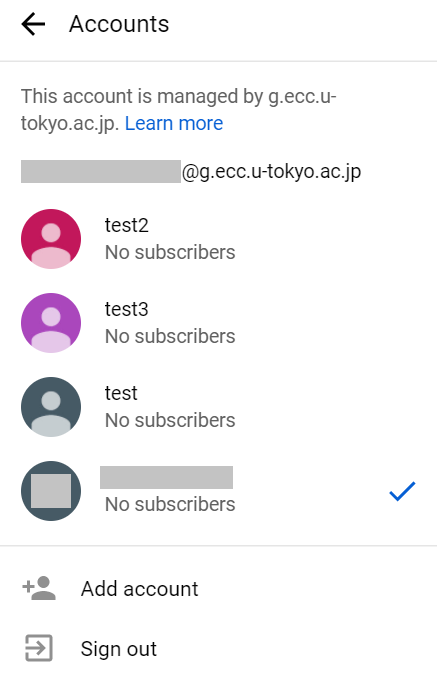Go back using the arrow icon
This screenshot has width=437, height=684.
pos(33,24)
